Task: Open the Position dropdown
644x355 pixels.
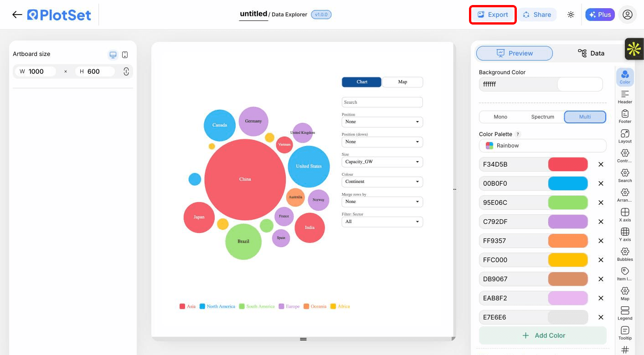Action: coord(382,122)
